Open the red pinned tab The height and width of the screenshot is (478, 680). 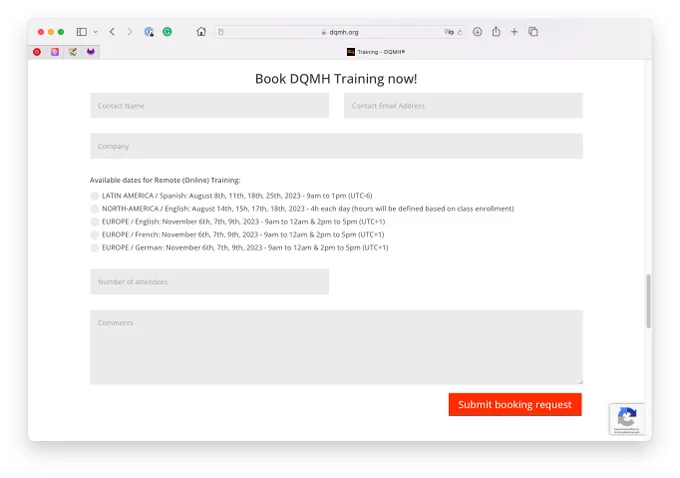point(37,52)
